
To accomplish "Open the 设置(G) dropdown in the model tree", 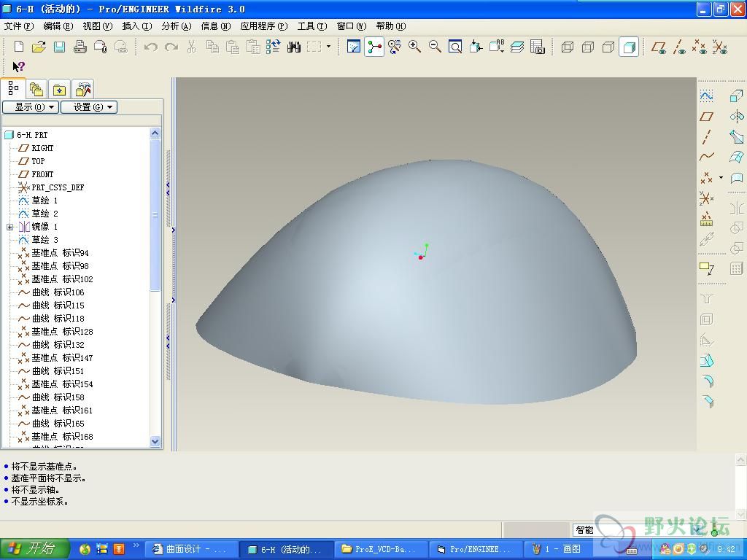I will (x=89, y=107).
